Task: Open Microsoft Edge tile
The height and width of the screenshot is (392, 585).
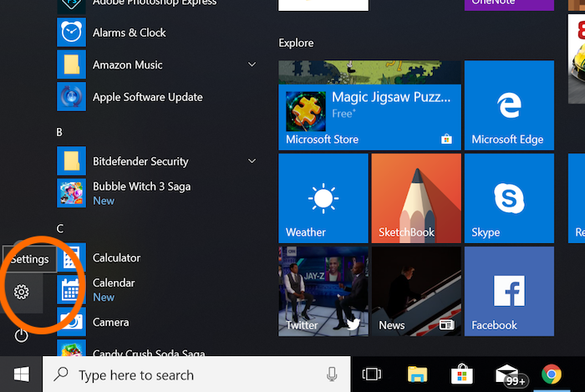Action: click(509, 105)
